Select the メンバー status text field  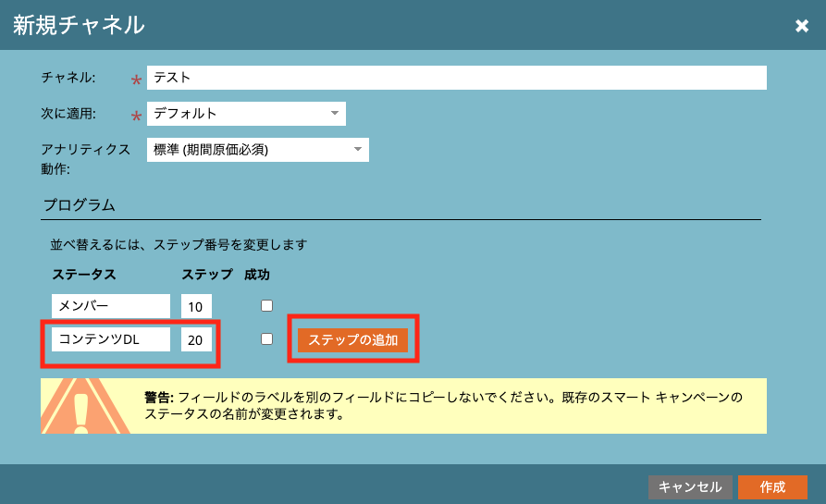(111, 306)
